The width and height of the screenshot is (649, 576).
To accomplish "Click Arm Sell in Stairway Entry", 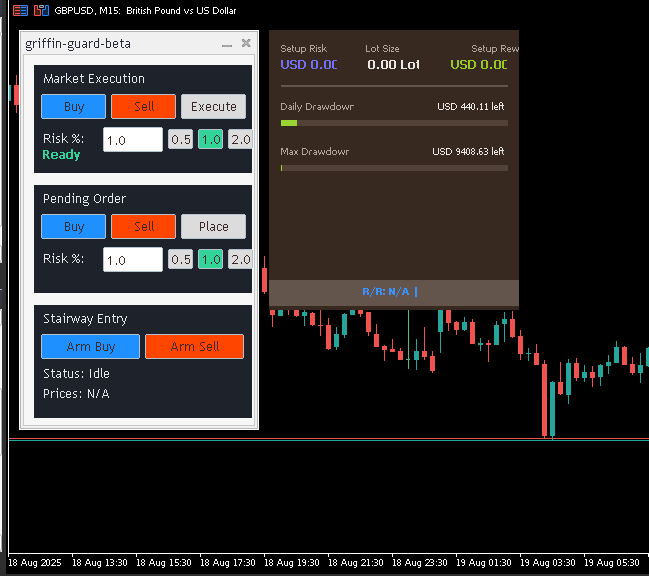I will tap(194, 346).
